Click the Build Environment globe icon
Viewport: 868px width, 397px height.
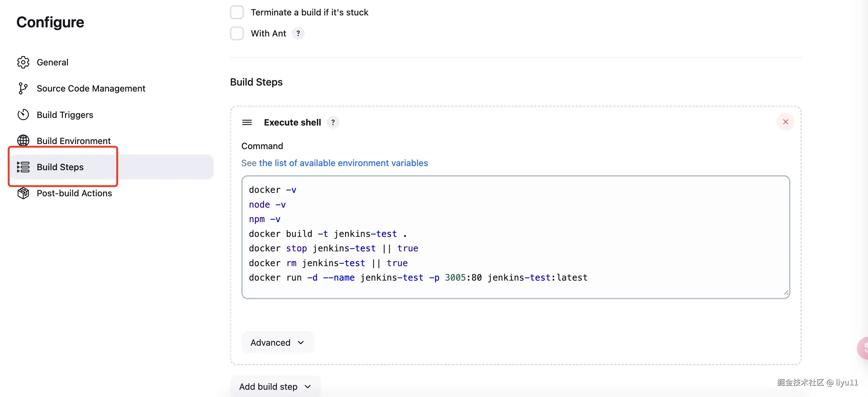(x=23, y=140)
